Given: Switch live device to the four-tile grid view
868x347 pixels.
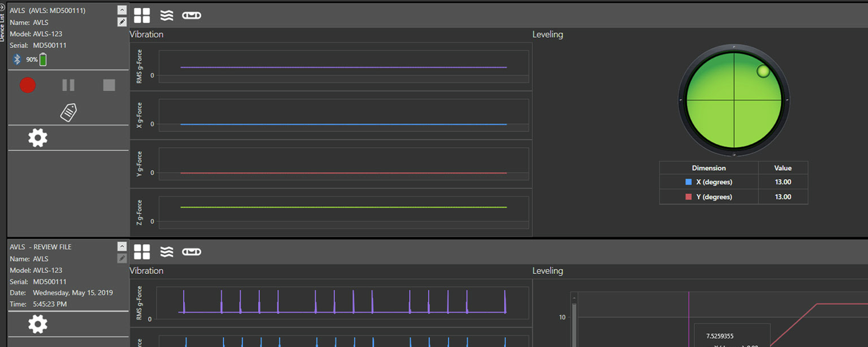Looking at the screenshot, I should 142,15.
